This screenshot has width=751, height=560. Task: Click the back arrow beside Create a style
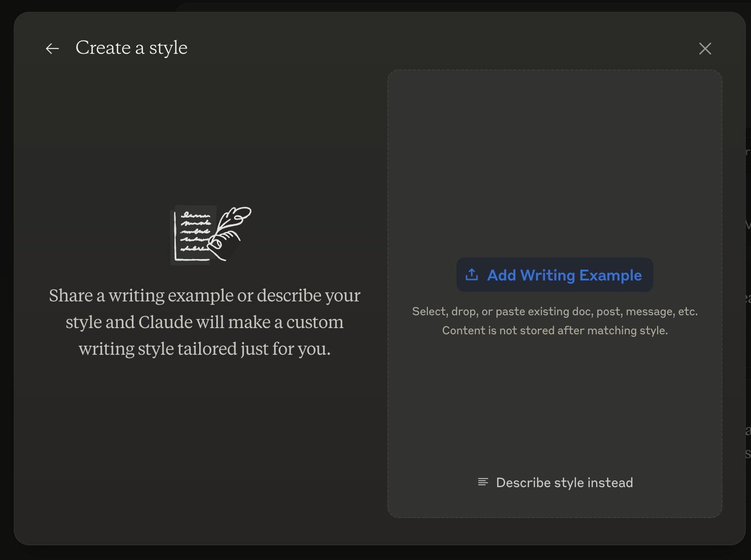tap(52, 48)
